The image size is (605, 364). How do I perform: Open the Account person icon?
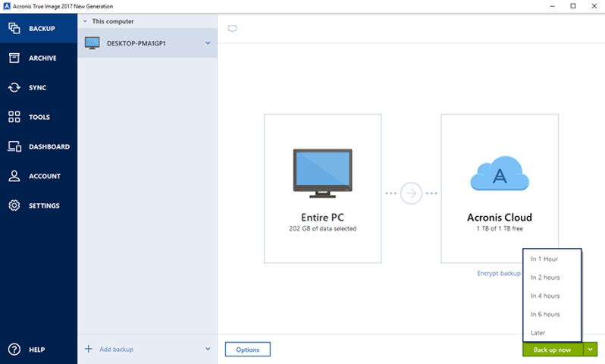[14, 176]
